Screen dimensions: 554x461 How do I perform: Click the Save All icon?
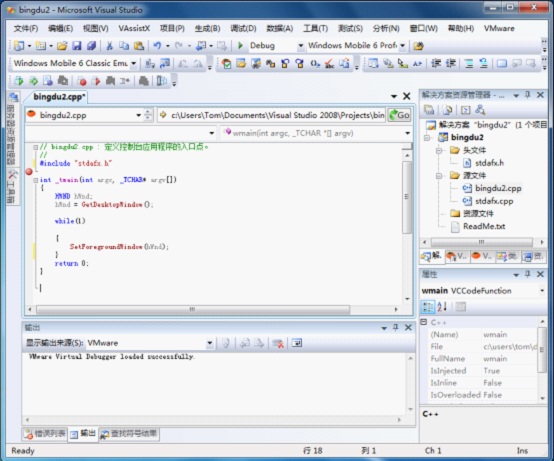click(x=92, y=46)
